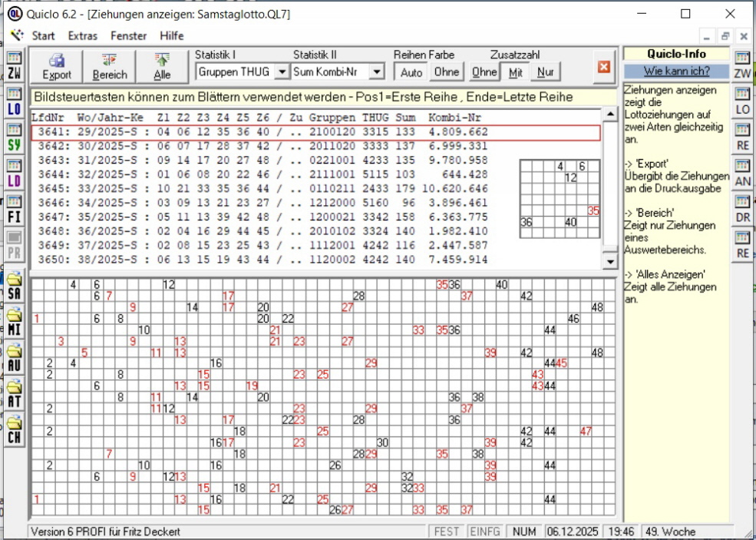
Task: Follow the 'Wie kann ich?' link
Action: coord(676,71)
